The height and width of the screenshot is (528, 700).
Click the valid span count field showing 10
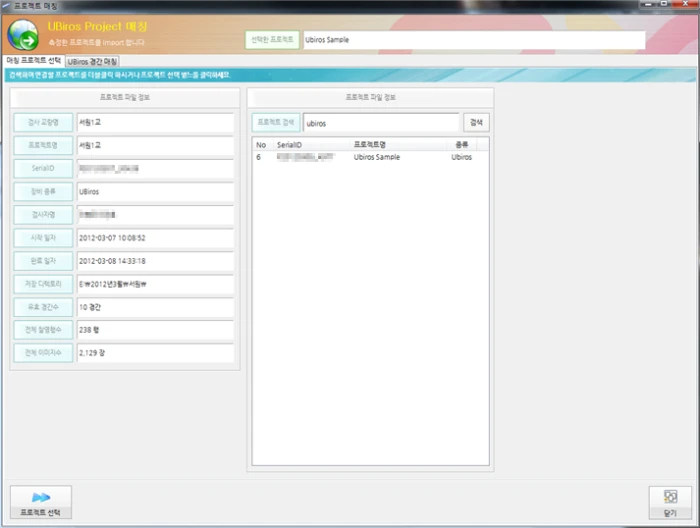coord(155,307)
